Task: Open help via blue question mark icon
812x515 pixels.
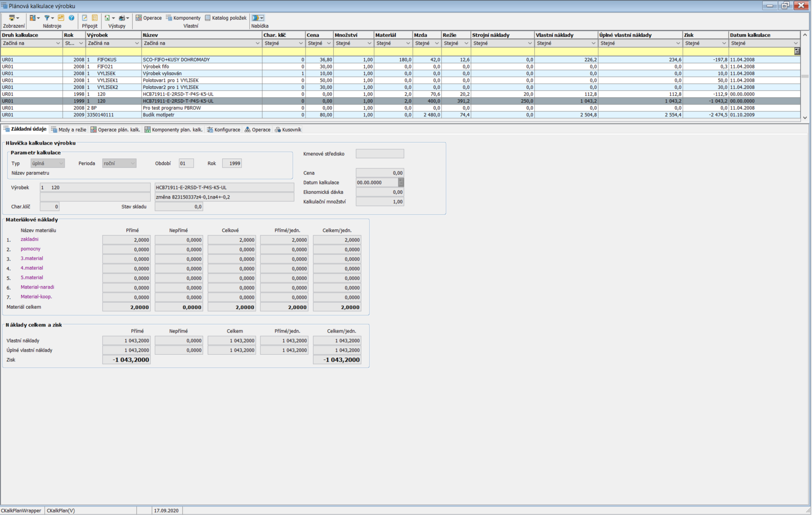Action: click(71, 18)
